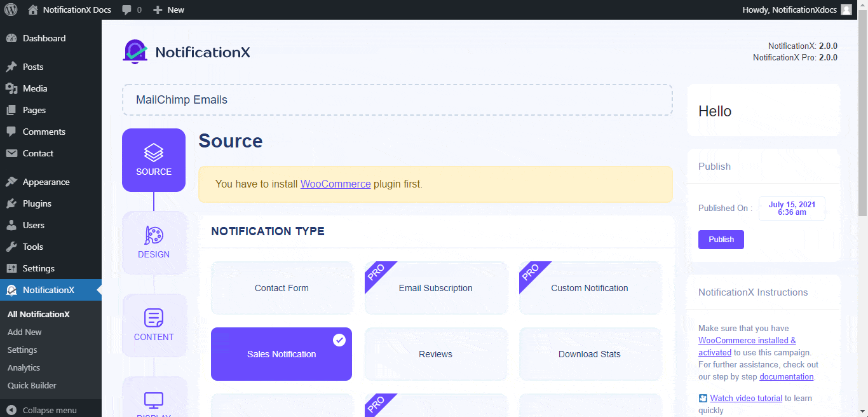
Task: Click the WordPress logo icon
Action: point(11,10)
